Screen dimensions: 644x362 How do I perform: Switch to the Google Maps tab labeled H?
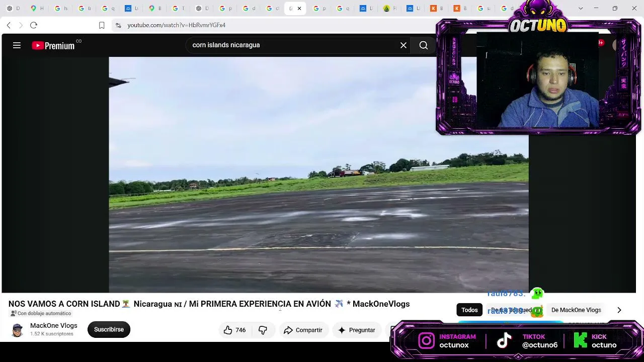click(37, 9)
